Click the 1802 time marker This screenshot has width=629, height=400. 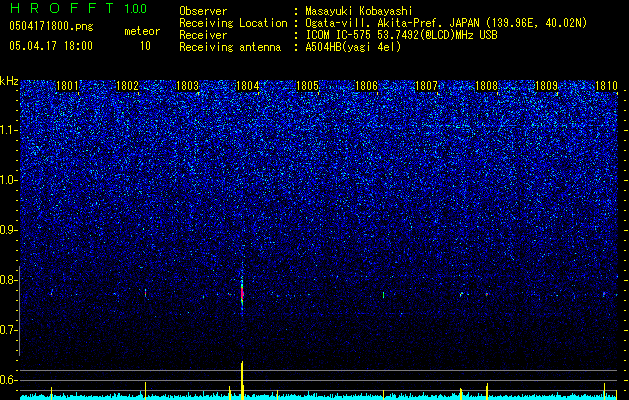click(127, 86)
